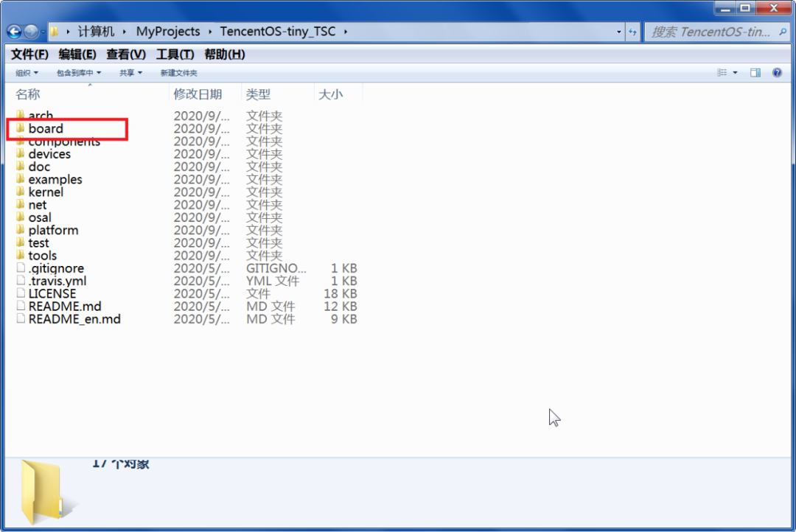
Task: Select 计算机 in the address breadcrumb
Action: (x=96, y=32)
